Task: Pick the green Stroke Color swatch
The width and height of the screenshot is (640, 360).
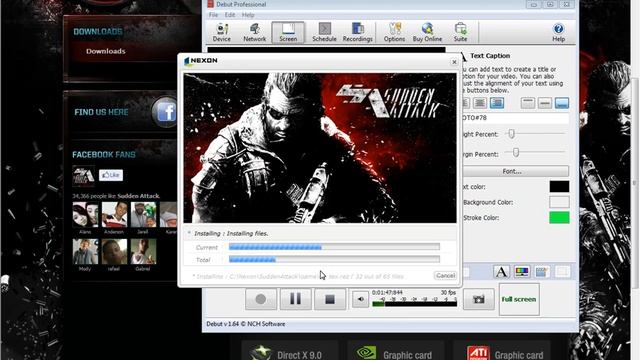Action: coord(559,218)
